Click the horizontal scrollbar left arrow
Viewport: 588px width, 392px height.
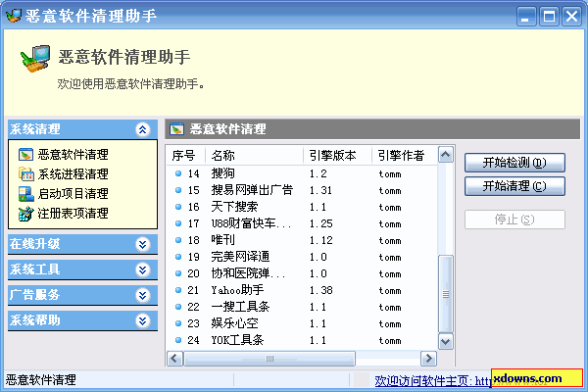[x=174, y=359]
